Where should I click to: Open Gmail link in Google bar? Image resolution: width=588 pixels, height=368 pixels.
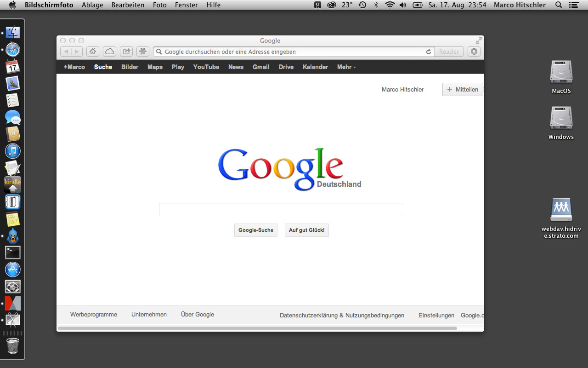tap(261, 67)
